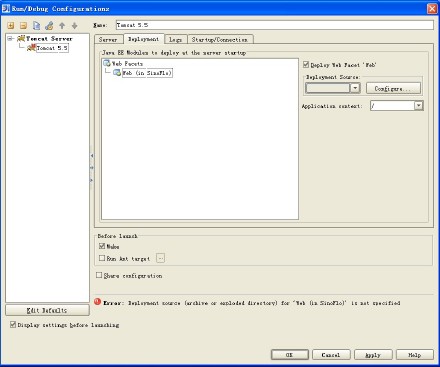
Task: Click the Name input field
Action: (x=275, y=25)
